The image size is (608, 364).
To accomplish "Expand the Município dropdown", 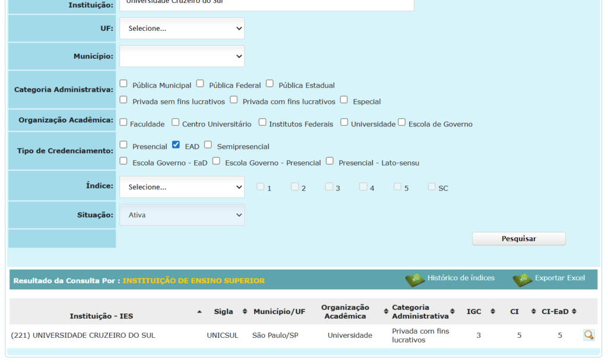I will tap(182, 56).
